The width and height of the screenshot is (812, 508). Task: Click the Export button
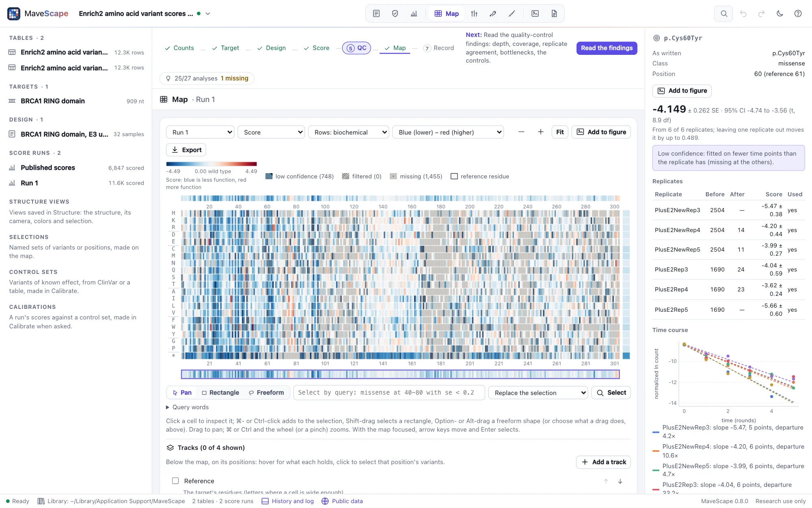[186, 150]
